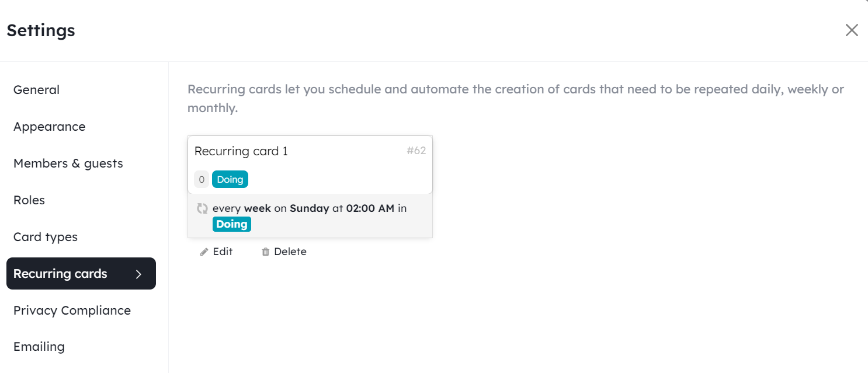Click the pencil icon next to Edit
The height and width of the screenshot is (373, 868).
[204, 252]
